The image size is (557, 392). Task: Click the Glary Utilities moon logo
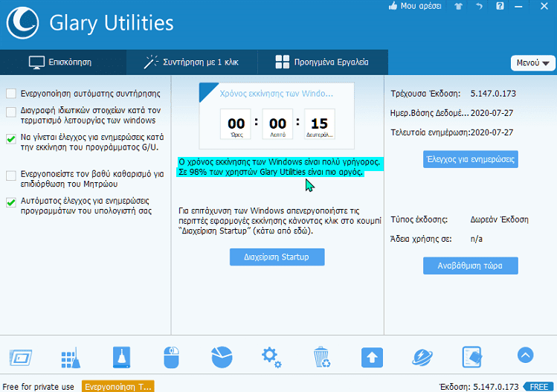tap(23, 23)
